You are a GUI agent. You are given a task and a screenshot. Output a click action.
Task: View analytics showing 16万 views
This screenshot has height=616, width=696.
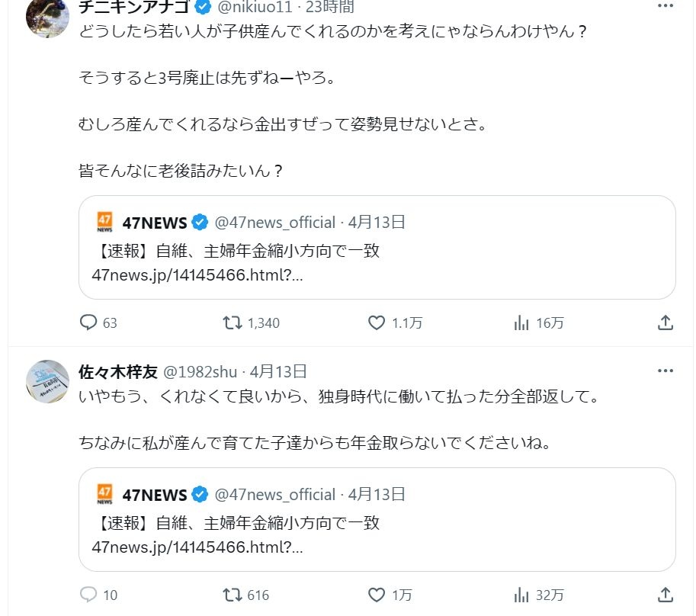521,323
